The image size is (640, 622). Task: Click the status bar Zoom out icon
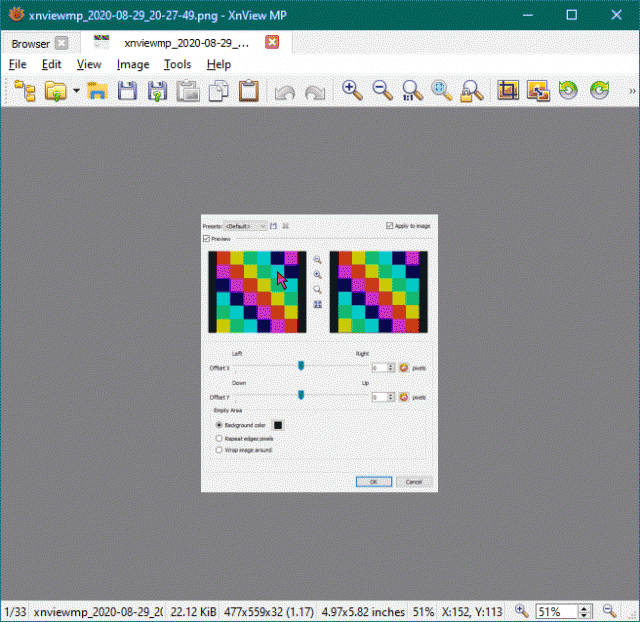(609, 611)
